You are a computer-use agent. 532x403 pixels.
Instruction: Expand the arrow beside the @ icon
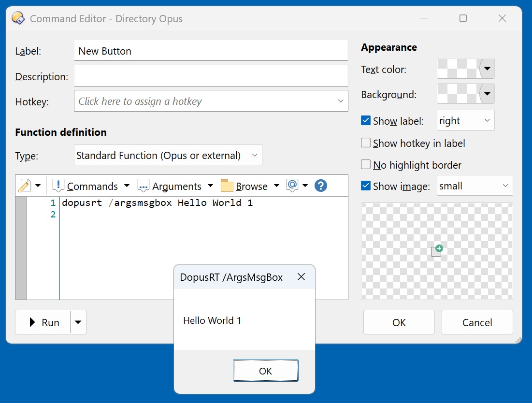305,186
